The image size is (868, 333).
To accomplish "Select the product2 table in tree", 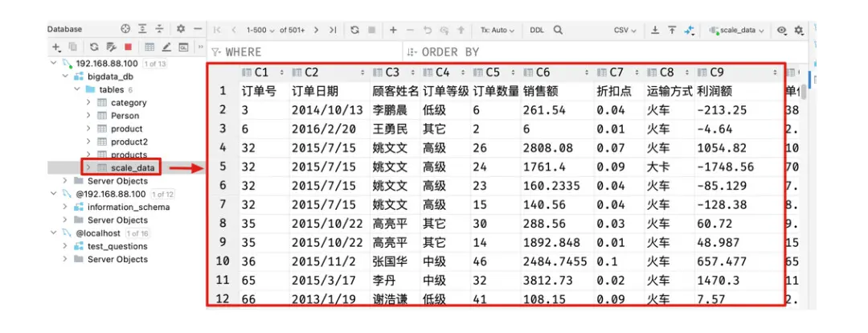I will tap(129, 142).
